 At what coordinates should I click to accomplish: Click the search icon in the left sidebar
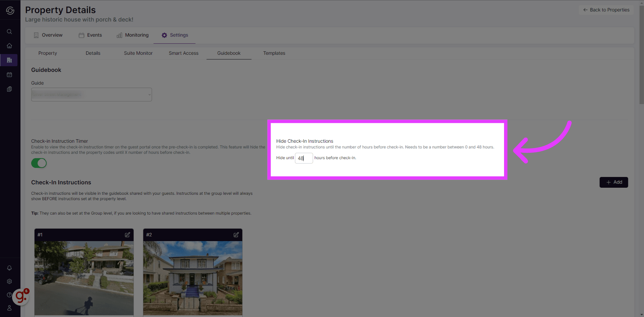9,32
